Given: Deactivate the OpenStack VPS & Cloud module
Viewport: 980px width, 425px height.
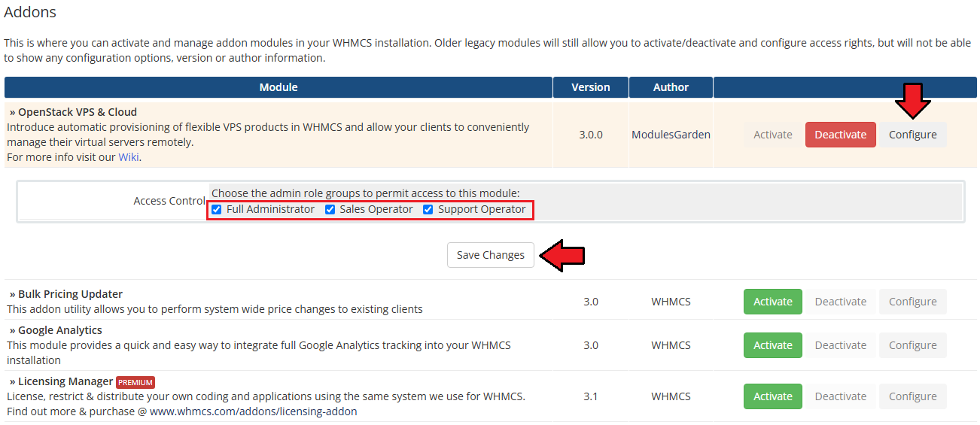Looking at the screenshot, I should tap(840, 135).
